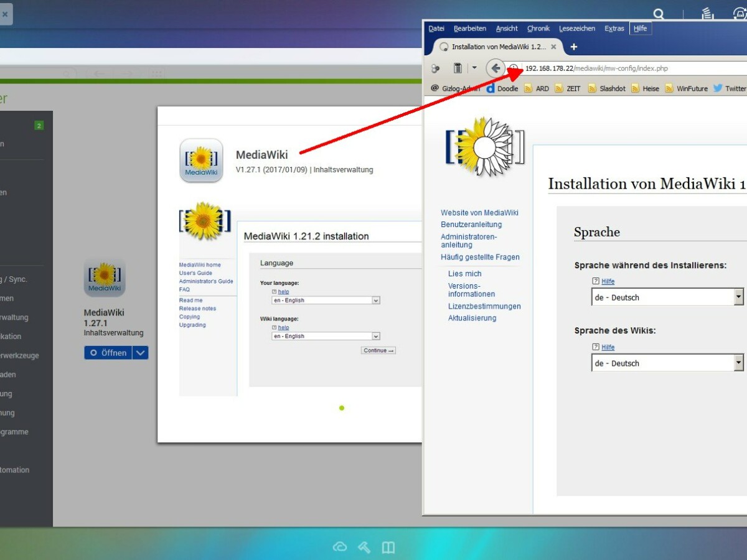Screen dimensions: 747x560
Task: Close the Installation von MediaWiki tab
Action: click(x=553, y=47)
